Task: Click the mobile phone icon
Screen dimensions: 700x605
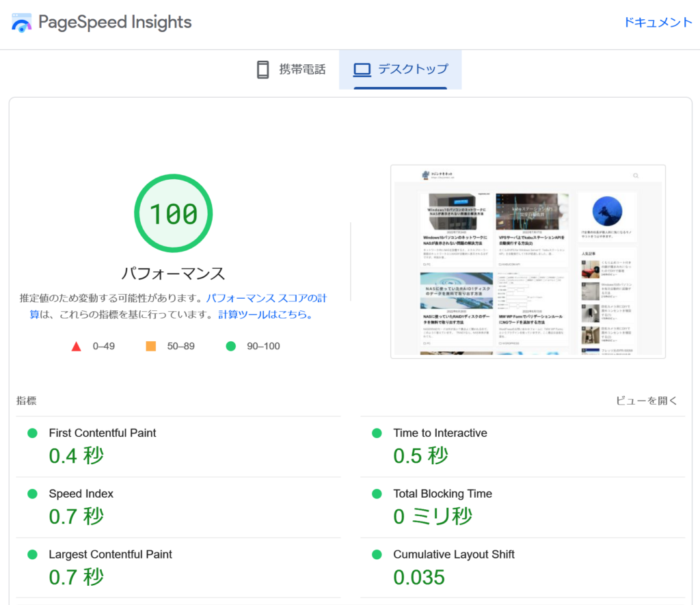Action: 263,70
